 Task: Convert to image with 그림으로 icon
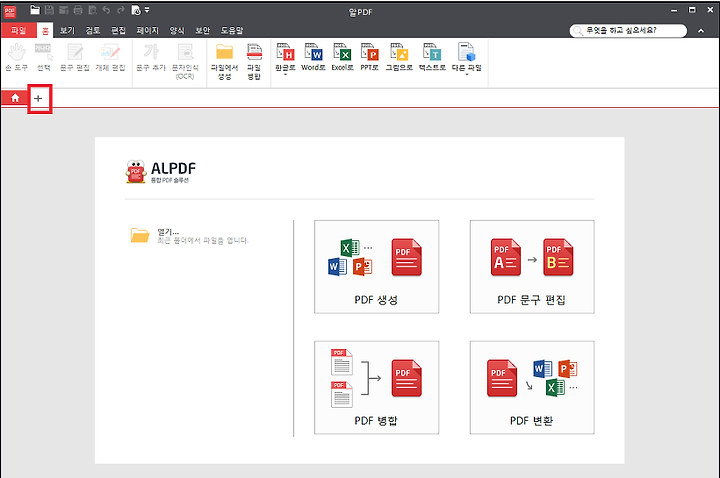pyautogui.click(x=399, y=57)
